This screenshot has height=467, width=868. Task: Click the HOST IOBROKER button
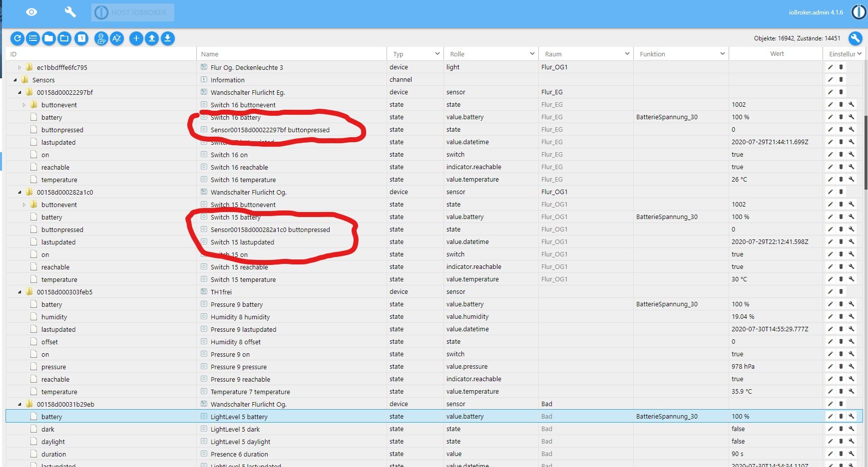(x=133, y=12)
